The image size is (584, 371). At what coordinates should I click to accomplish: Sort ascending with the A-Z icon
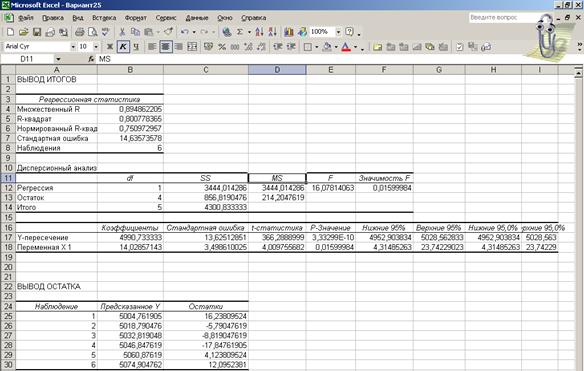tap(260, 32)
